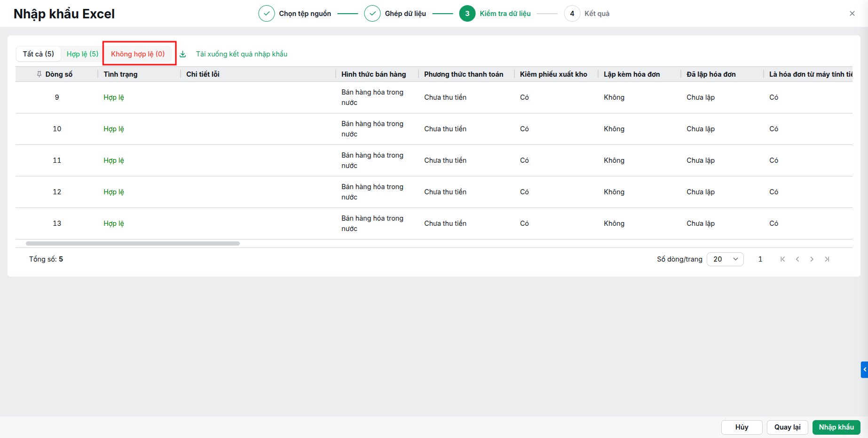Click Hợp lệ status in row 11

(114, 160)
